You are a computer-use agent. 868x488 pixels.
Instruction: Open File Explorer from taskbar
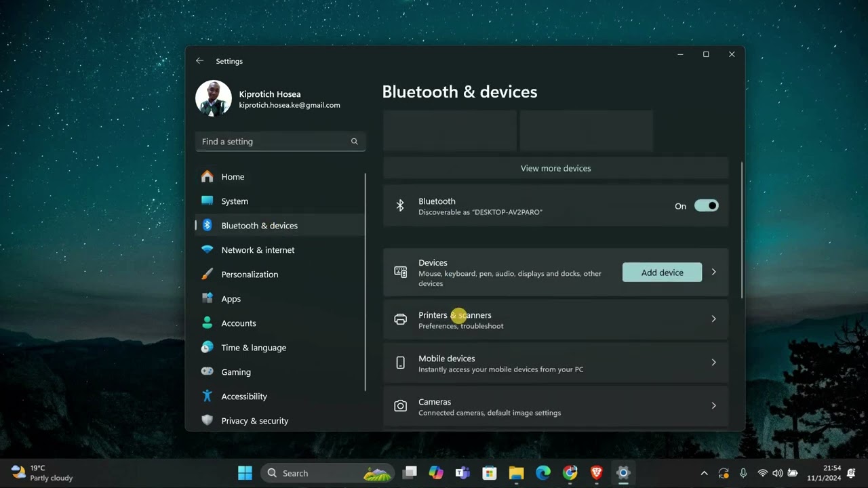516,473
